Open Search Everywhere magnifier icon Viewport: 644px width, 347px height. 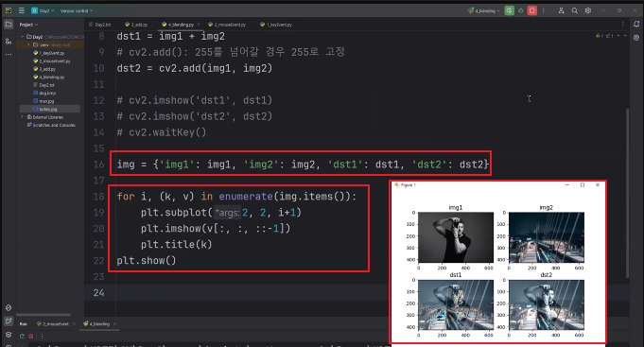pos(575,10)
